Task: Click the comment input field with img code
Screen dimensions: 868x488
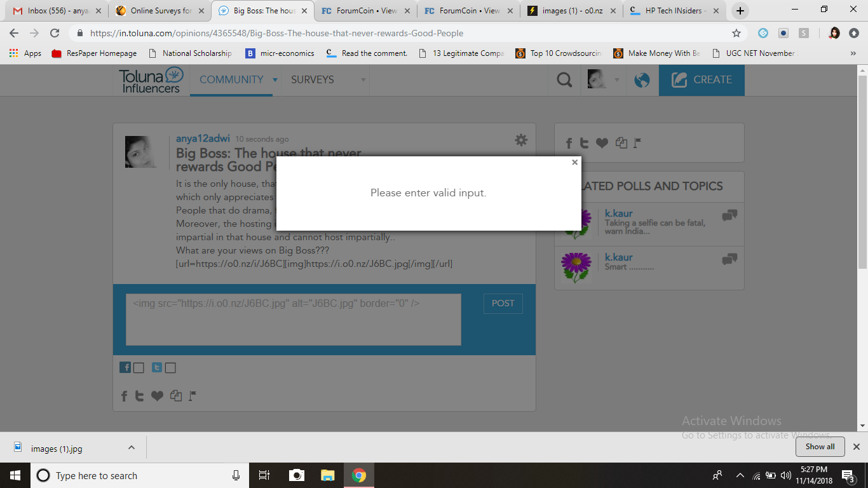Action: point(294,320)
